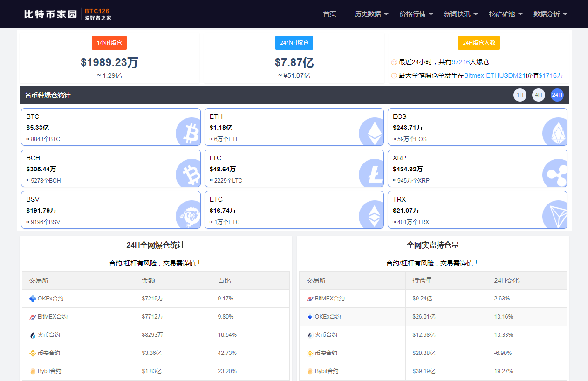Click the OKEx合约 exchange icon in liquidation table
The width and height of the screenshot is (588, 381).
(x=33, y=299)
